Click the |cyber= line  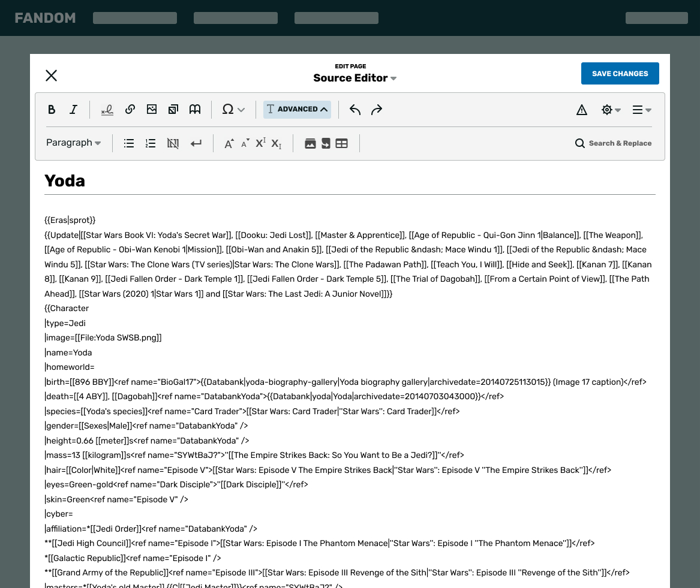[x=59, y=514]
